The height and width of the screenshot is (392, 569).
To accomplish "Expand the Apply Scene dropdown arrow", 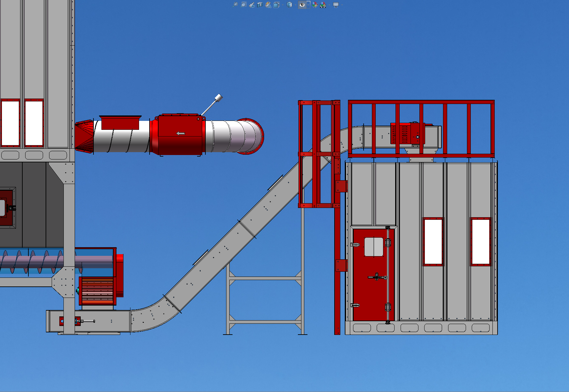I will [x=329, y=5].
